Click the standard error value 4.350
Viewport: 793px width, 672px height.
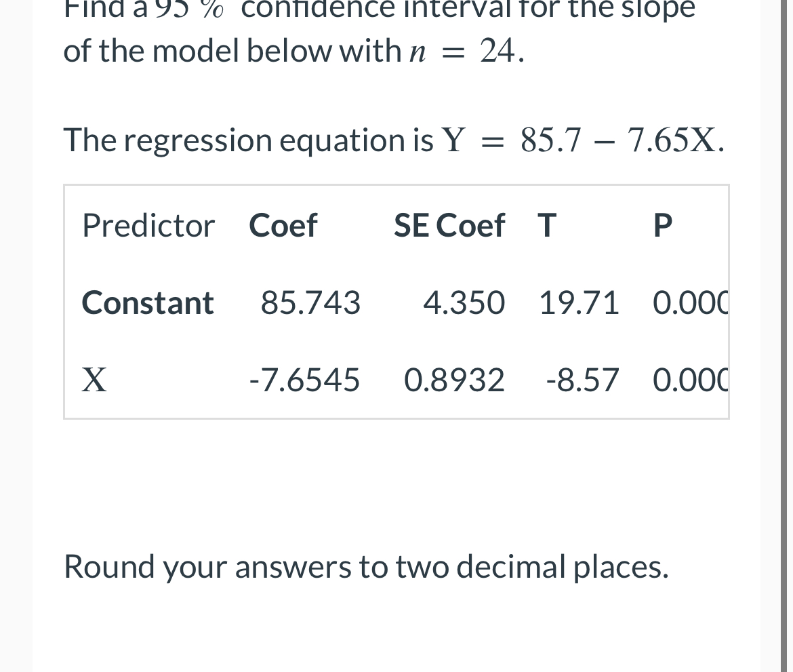tap(464, 302)
